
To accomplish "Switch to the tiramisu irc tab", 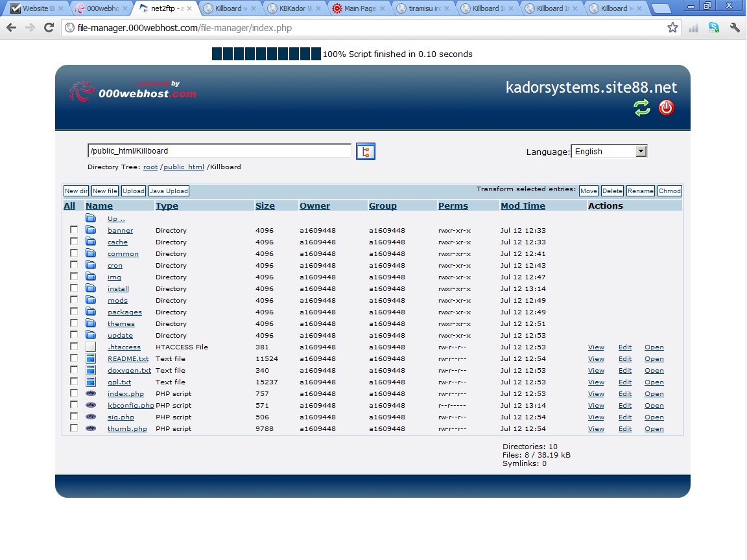I will 423,8.
